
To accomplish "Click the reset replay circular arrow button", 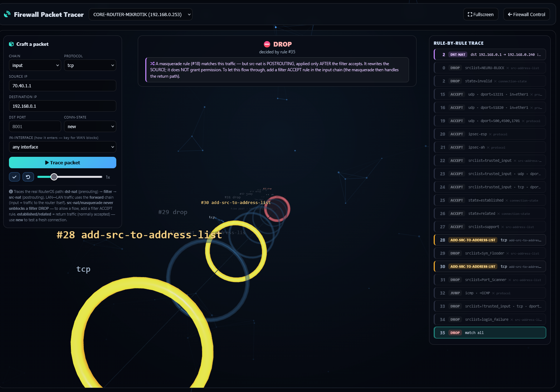I will (28, 177).
